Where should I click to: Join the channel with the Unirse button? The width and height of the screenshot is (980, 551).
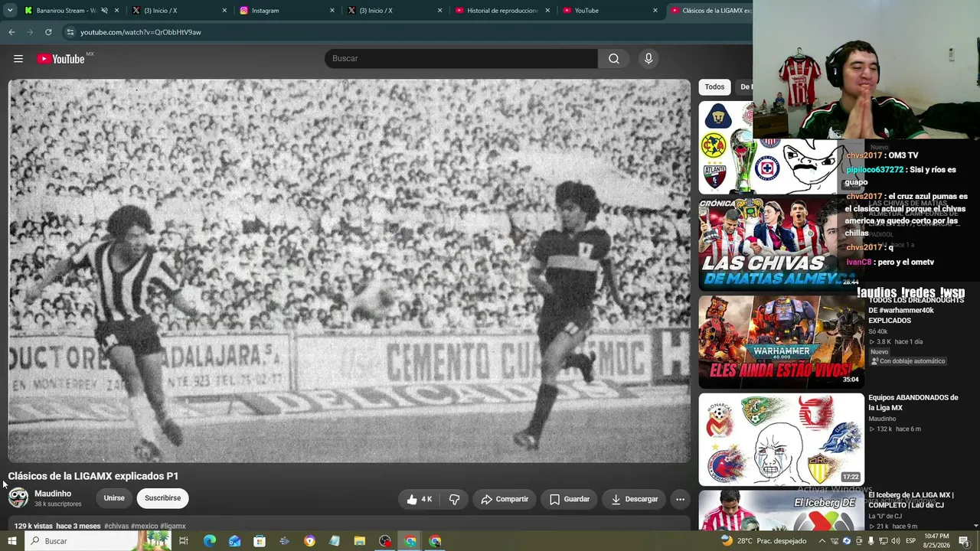coord(114,498)
